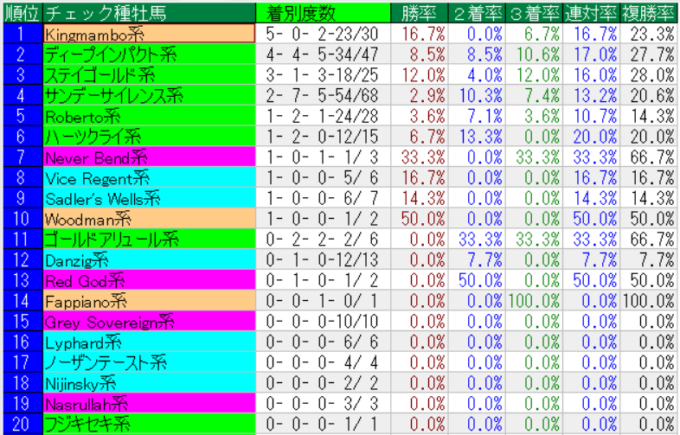680x435 pixels.
Task: Click the 3着率 column header
Action: click(x=529, y=12)
